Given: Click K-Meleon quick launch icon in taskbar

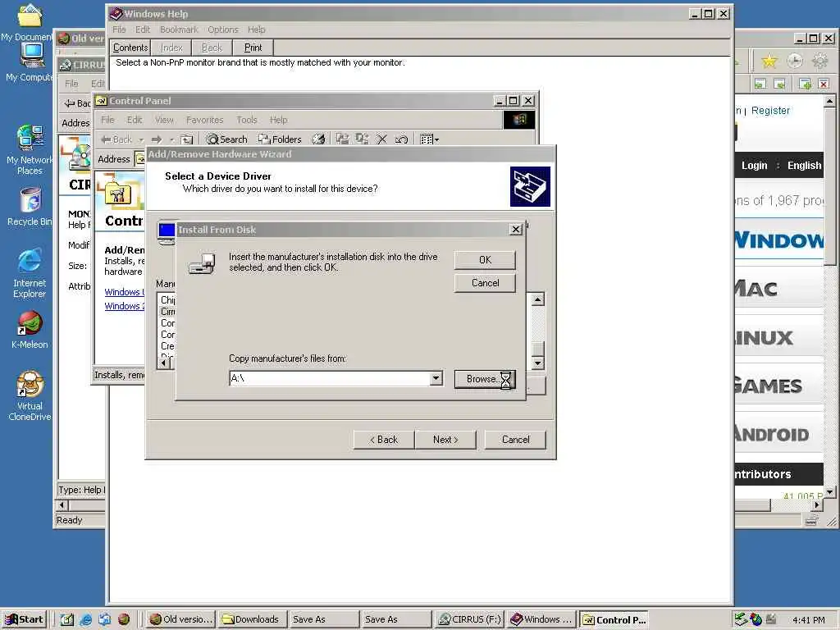Looking at the screenshot, I should pos(124,619).
